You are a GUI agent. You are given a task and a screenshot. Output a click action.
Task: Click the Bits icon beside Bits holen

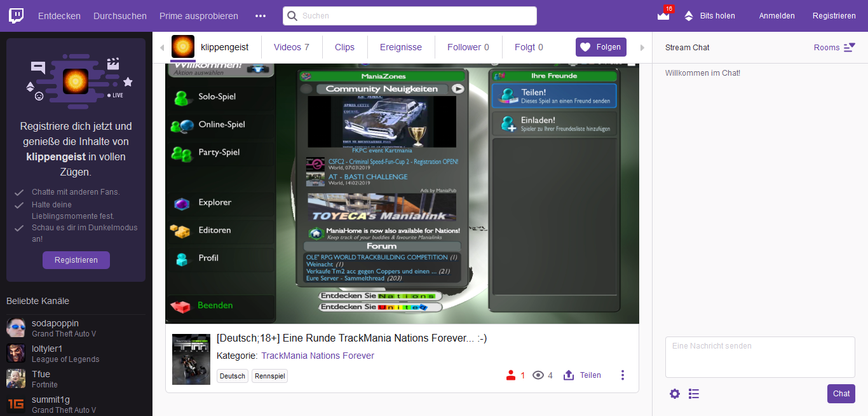pyautogui.click(x=689, y=16)
